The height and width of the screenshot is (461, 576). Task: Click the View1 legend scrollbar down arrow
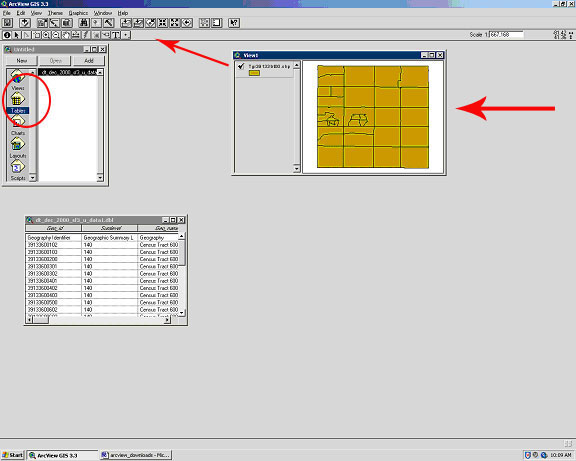point(296,169)
